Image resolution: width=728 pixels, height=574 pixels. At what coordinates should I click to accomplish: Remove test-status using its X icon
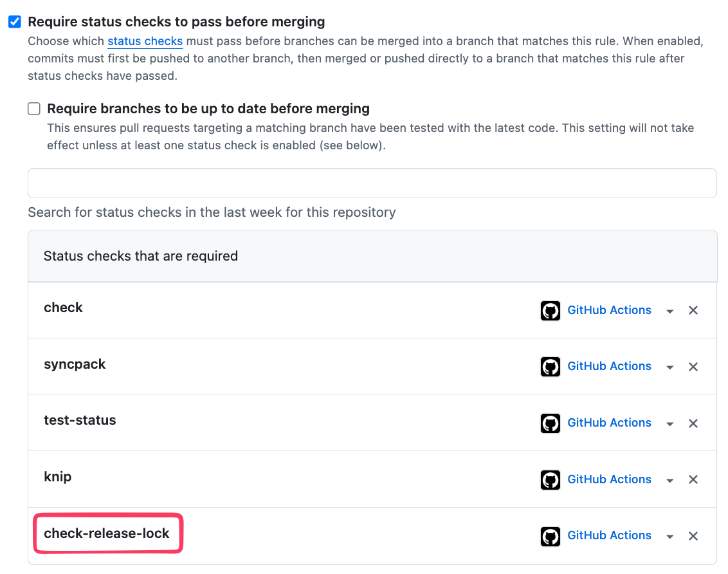pyautogui.click(x=693, y=423)
